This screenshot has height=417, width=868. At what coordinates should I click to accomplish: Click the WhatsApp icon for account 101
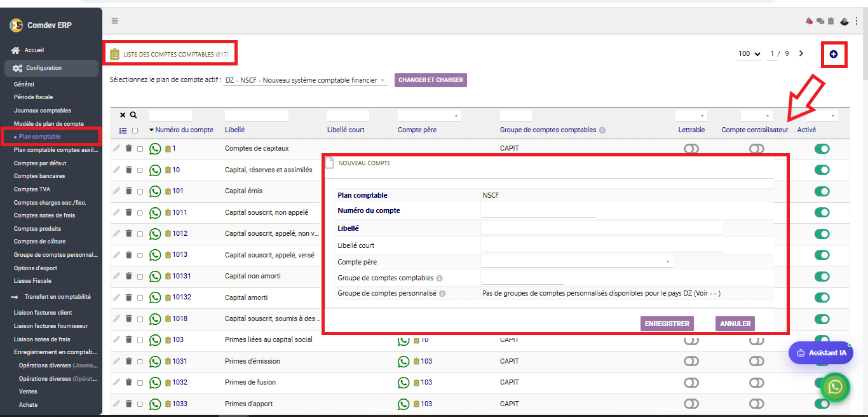pos(155,191)
